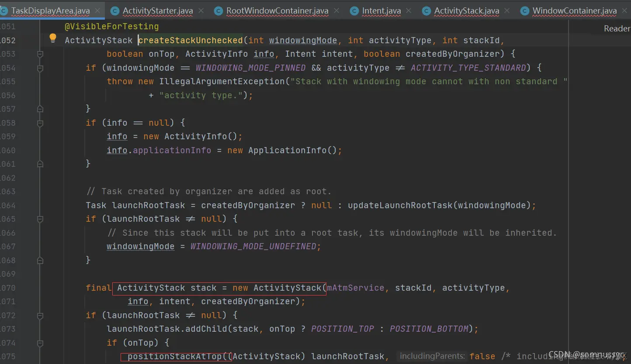Click the yellow lightbulb intention icon

coord(53,38)
